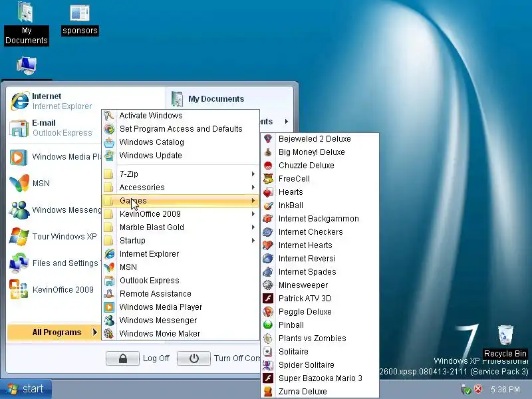Screen dimensions: 532x399
Task: Open Tour Windows XP entry
Action: click(55, 236)
